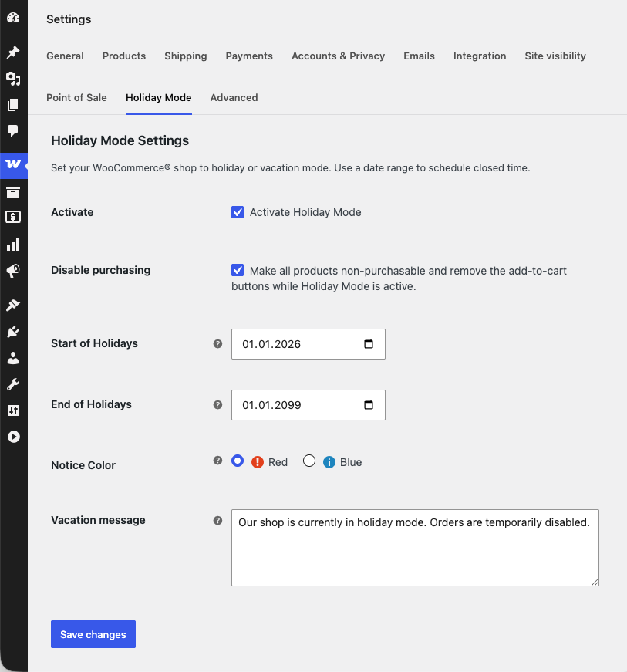Open the Integration settings tab
The height and width of the screenshot is (672, 627).
click(x=480, y=56)
